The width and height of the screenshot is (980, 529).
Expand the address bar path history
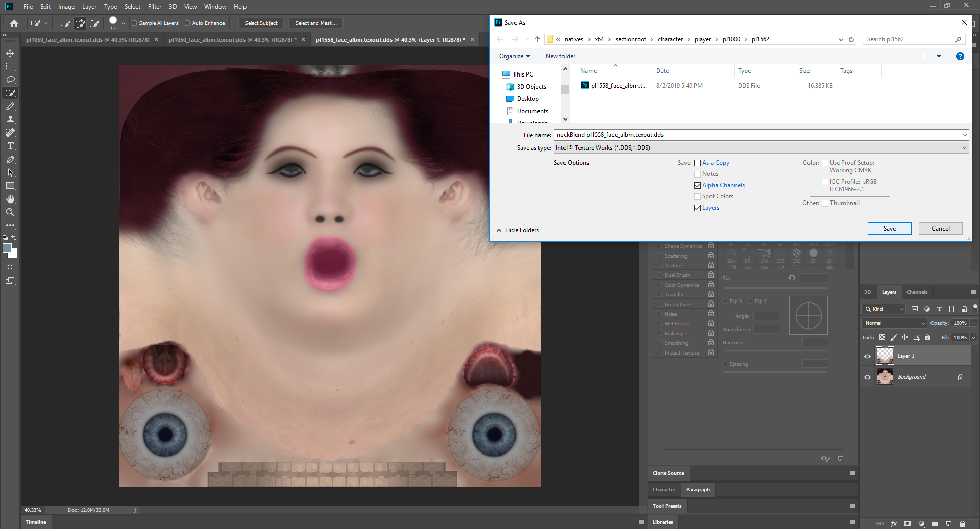pos(841,39)
